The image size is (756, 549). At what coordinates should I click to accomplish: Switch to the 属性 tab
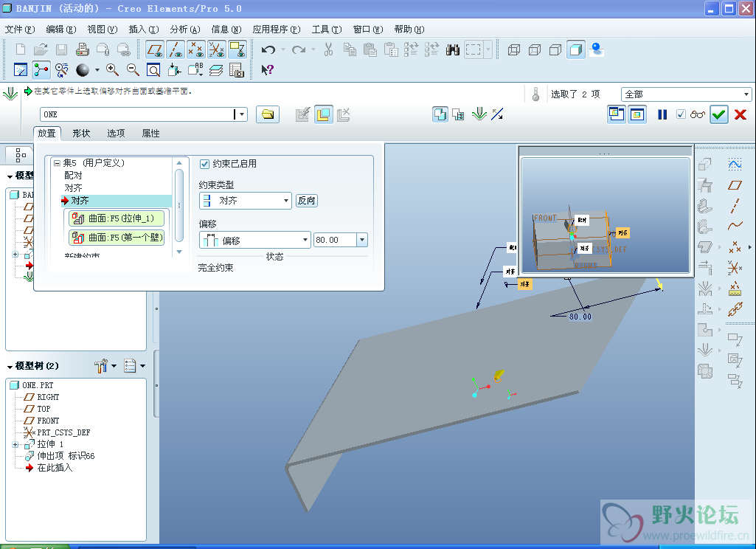(x=150, y=133)
